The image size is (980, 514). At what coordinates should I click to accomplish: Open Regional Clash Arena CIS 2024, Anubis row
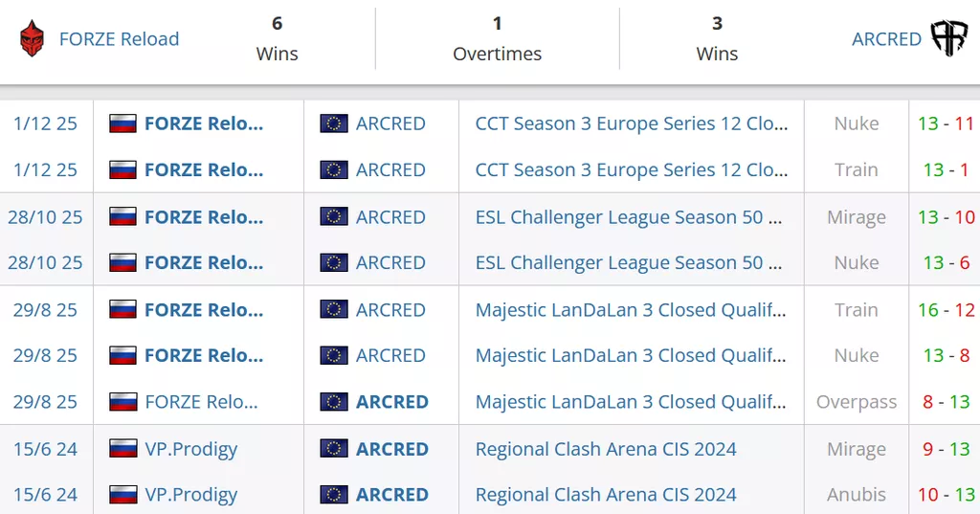[x=606, y=495]
